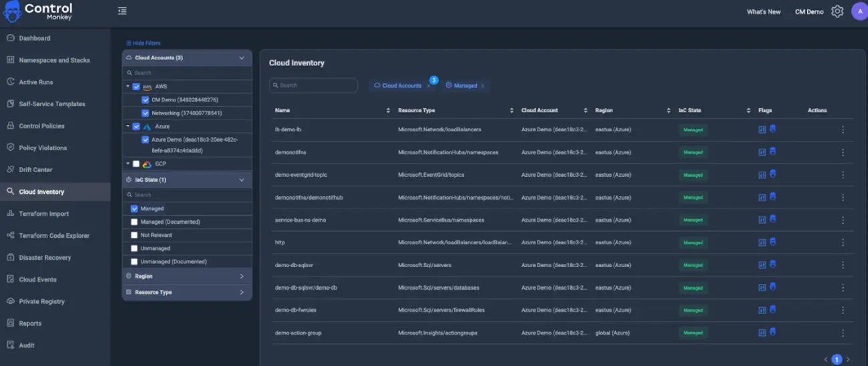
Task: Sort the table by Name column
Action: point(388,110)
